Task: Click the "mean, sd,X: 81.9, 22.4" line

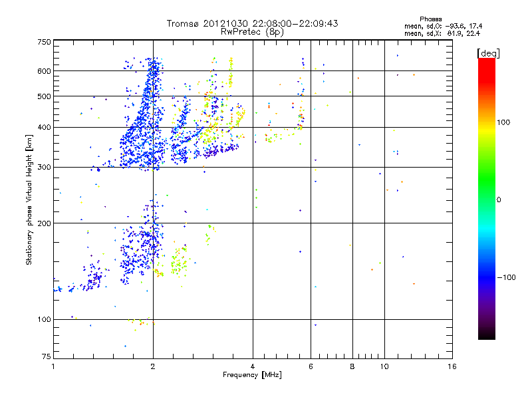Action: coord(442,33)
